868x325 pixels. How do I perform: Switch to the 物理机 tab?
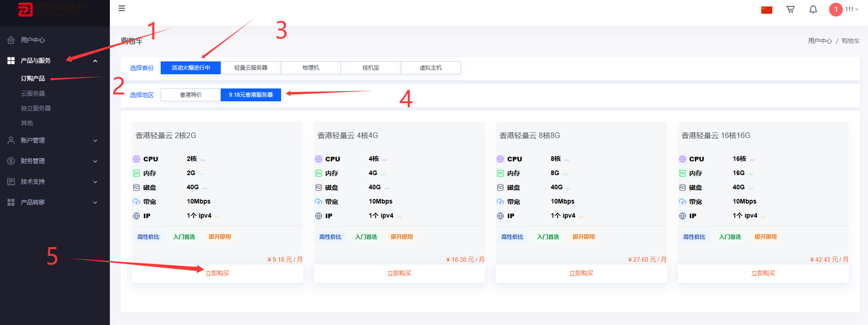tap(311, 68)
